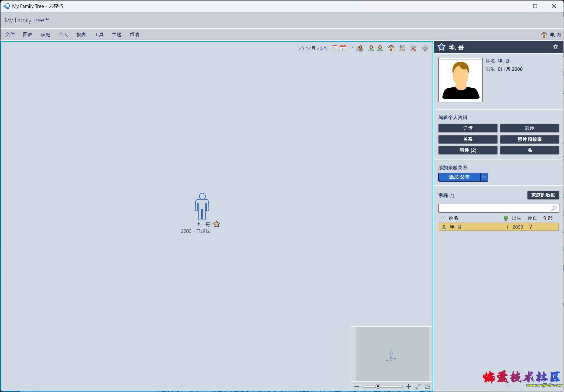564x392 pixels.
Task: Toggle the star favorite in panel header
Action: point(441,47)
